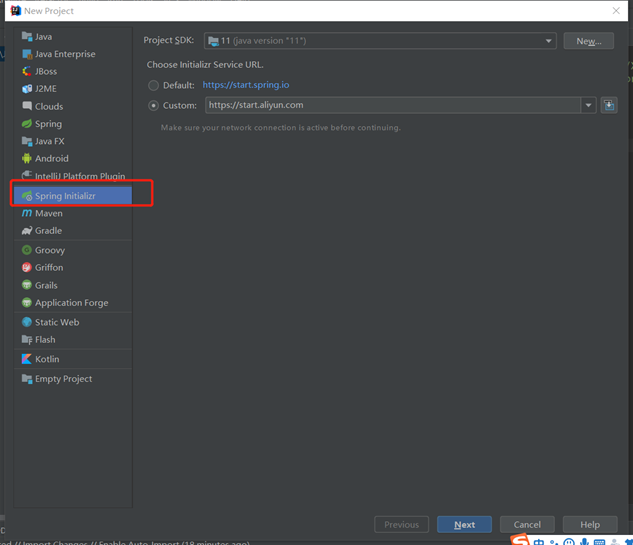Click the Kotlin K icon
Image resolution: width=633 pixels, height=545 pixels.
(x=27, y=359)
